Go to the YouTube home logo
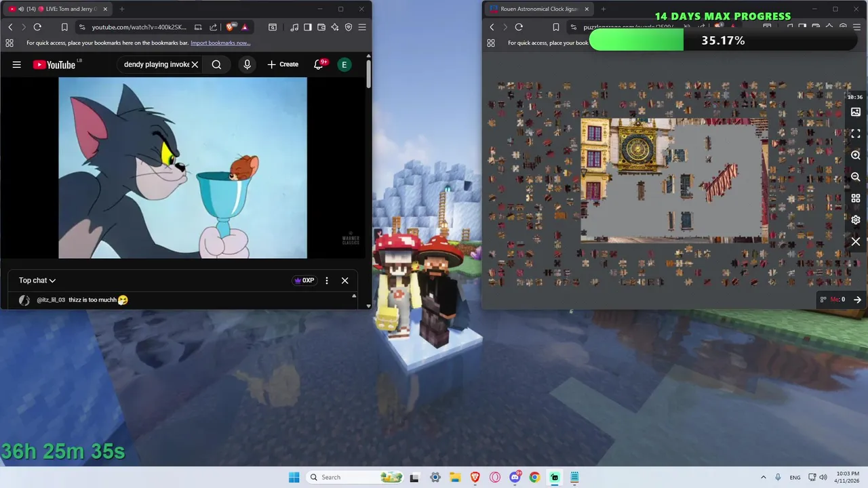 click(x=54, y=64)
